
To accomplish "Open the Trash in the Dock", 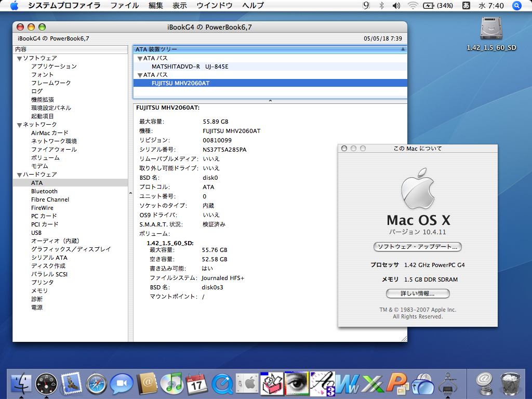I will [x=510, y=383].
